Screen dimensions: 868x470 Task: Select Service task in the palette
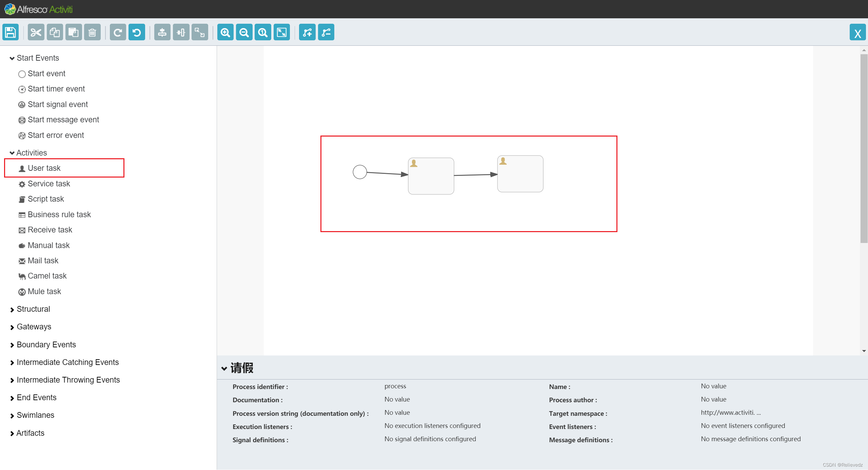pyautogui.click(x=49, y=184)
